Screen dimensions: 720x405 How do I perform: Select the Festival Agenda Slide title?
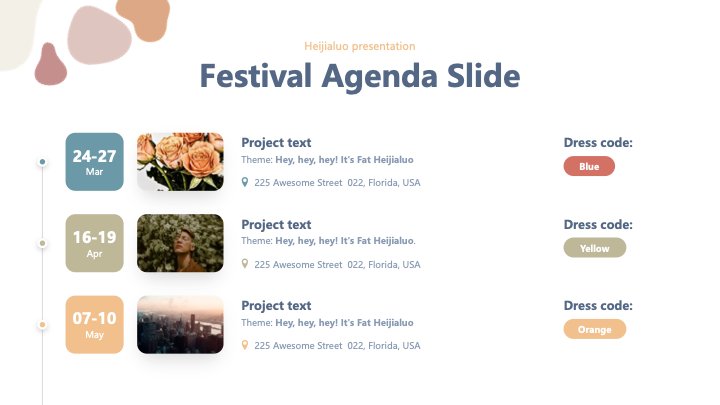(x=360, y=76)
